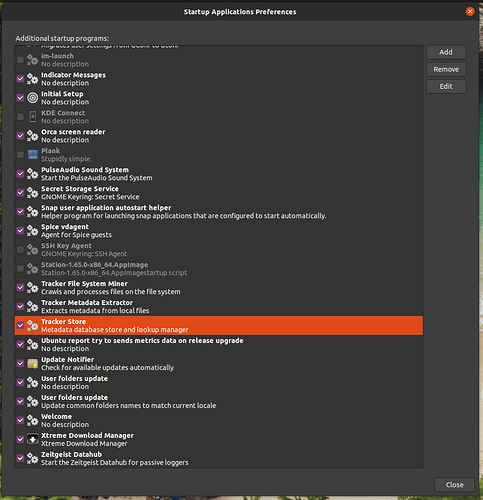Disable Xtreme Download Manager checkbox

pos(20,440)
